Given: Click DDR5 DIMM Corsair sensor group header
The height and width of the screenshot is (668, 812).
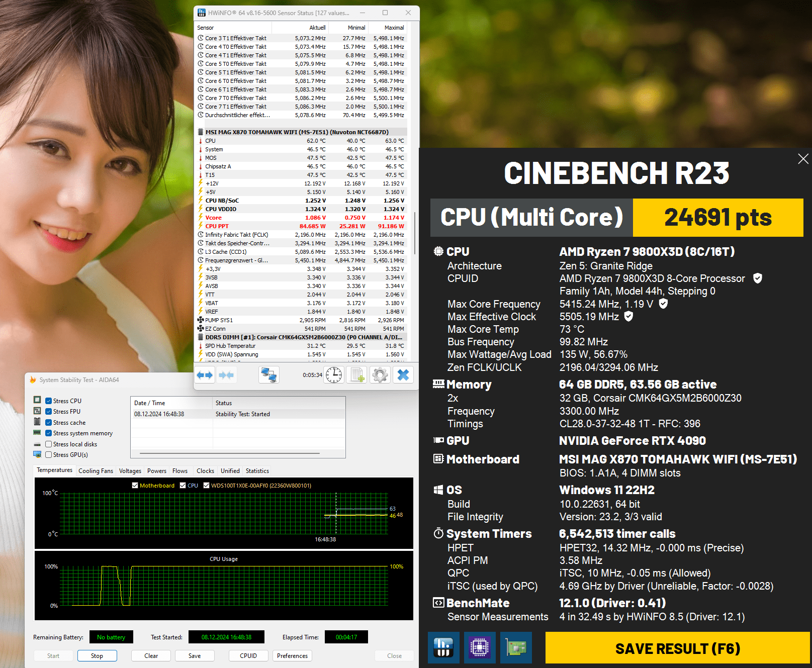Looking at the screenshot, I should click(x=301, y=337).
